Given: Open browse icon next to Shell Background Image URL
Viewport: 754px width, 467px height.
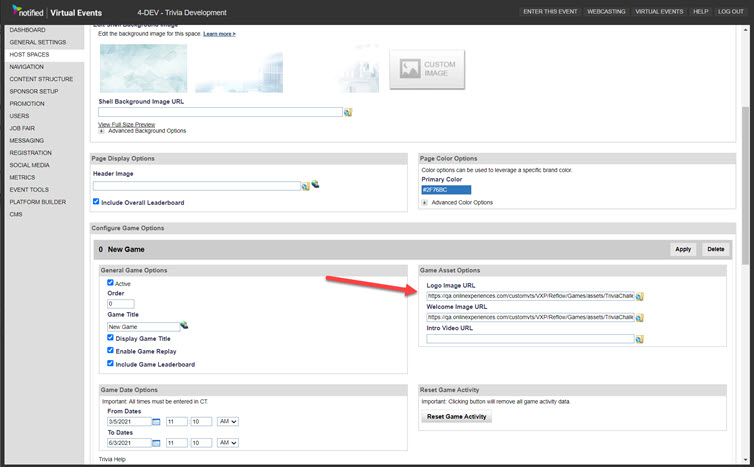Looking at the screenshot, I should [348, 113].
